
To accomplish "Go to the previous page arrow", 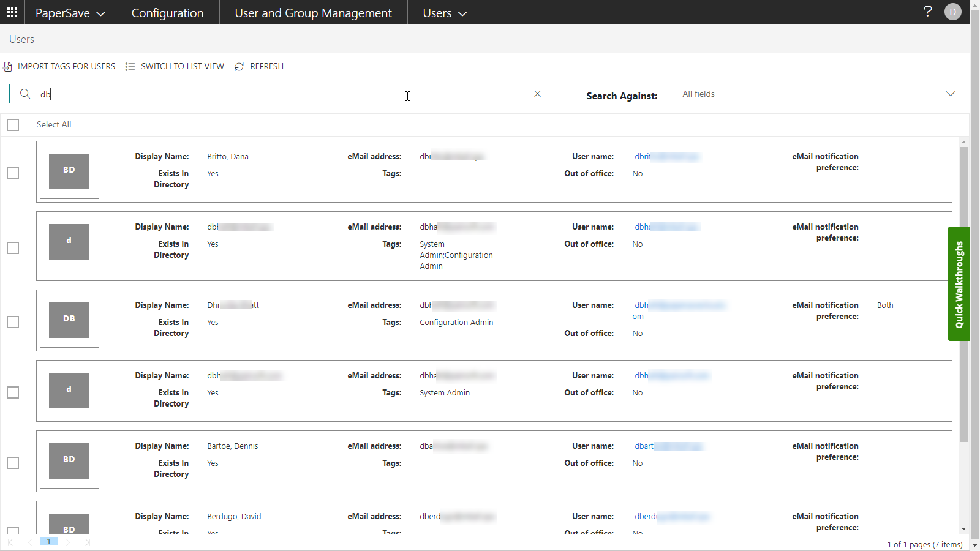I will click(x=30, y=542).
